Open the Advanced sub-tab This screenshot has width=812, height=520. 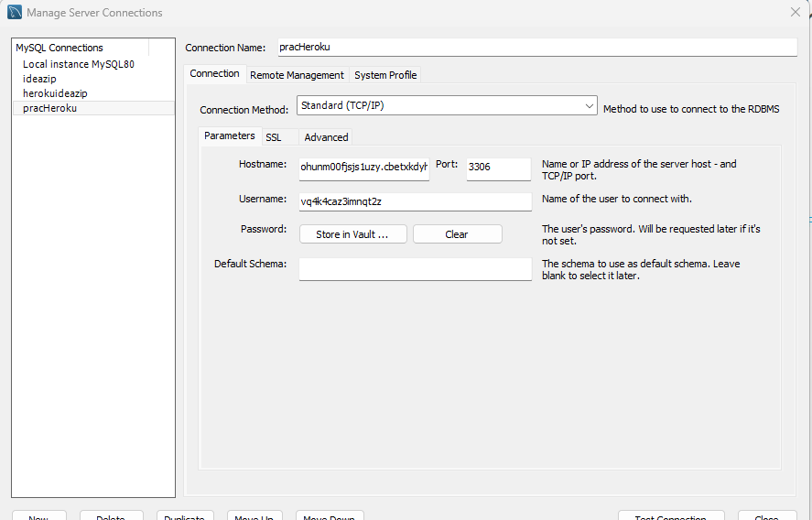(326, 137)
